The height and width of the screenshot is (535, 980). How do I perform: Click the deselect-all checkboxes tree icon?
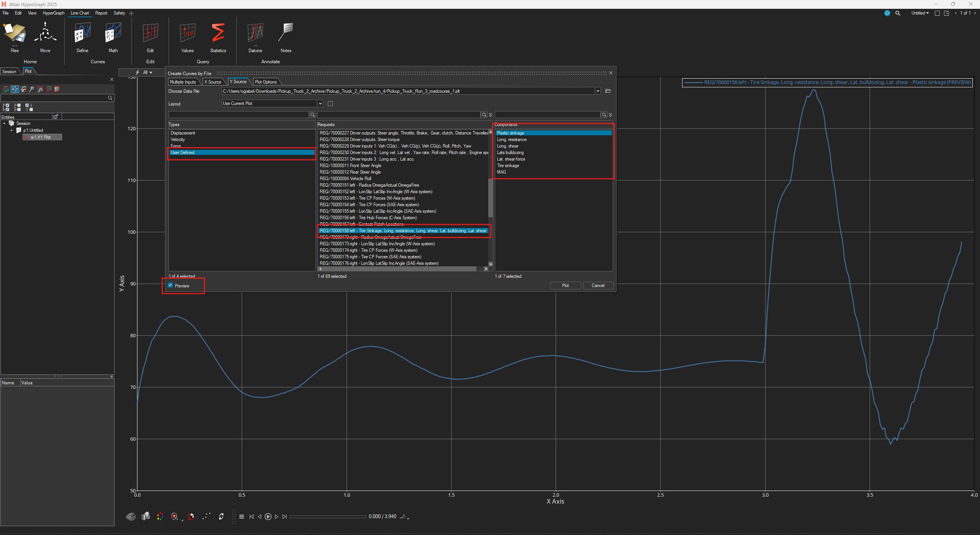pyautogui.click(x=17, y=107)
